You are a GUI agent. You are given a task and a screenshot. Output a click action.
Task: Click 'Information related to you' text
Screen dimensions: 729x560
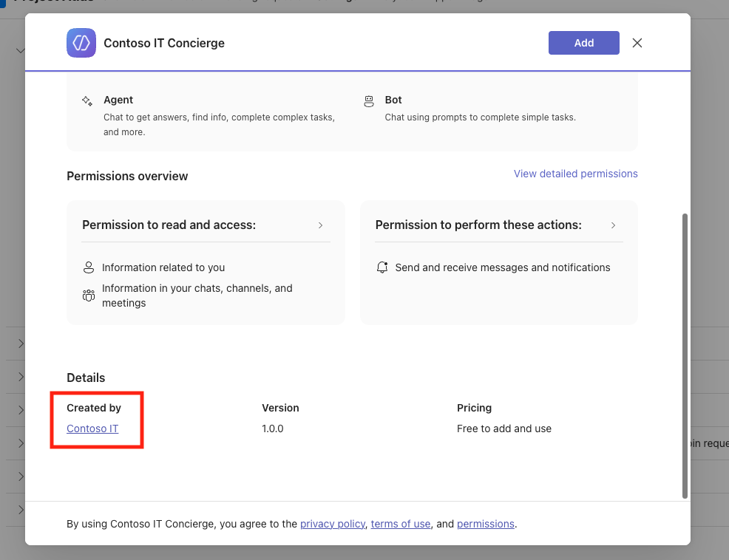pyautogui.click(x=163, y=267)
